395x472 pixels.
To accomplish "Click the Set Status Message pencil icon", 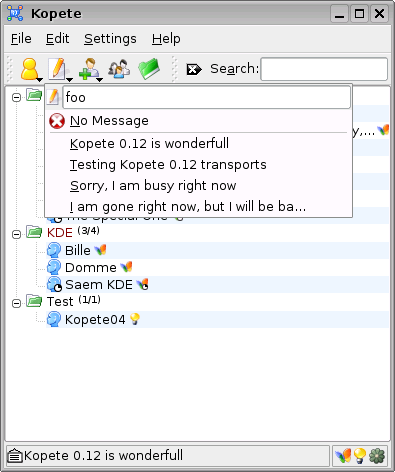I will (x=57, y=69).
